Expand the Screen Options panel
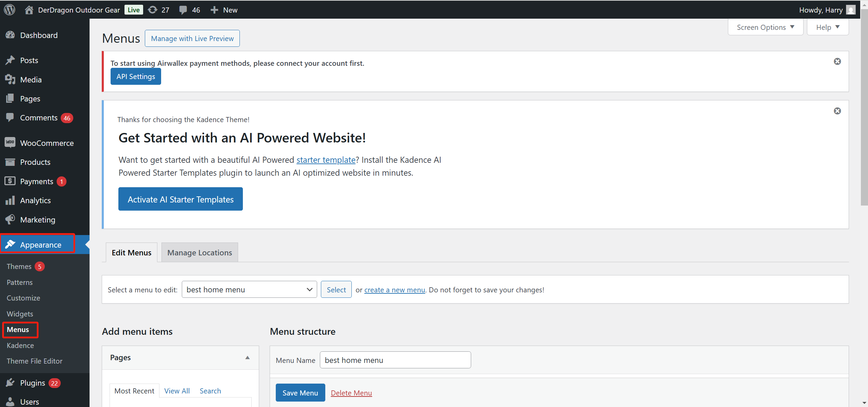 click(765, 27)
